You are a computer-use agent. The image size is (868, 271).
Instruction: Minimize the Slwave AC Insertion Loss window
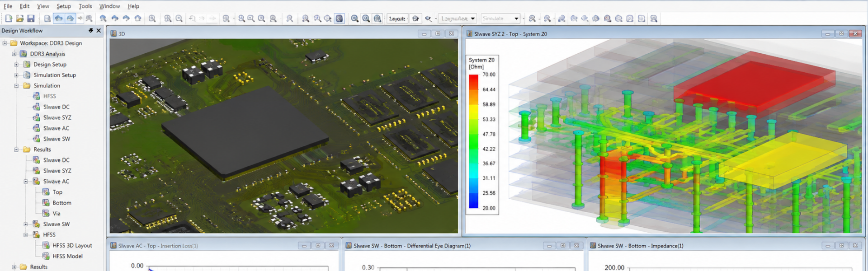click(x=304, y=246)
